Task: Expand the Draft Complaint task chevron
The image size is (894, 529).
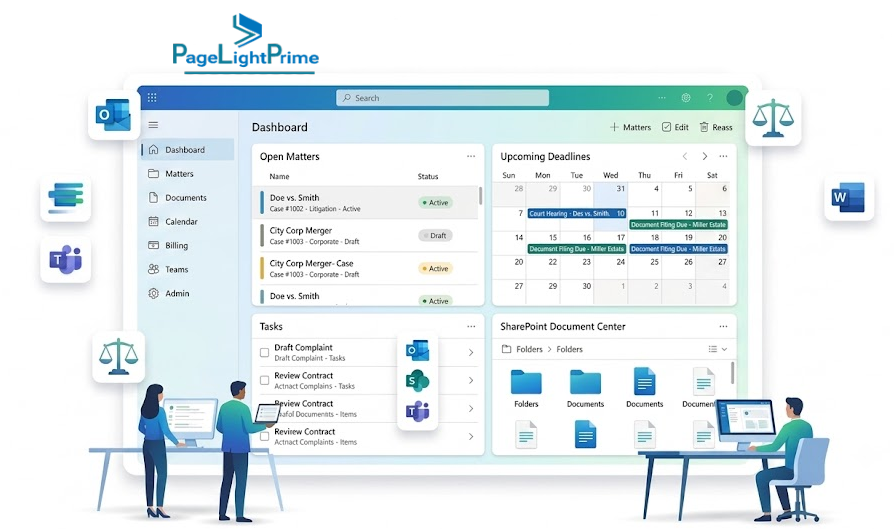Action: [x=471, y=352]
